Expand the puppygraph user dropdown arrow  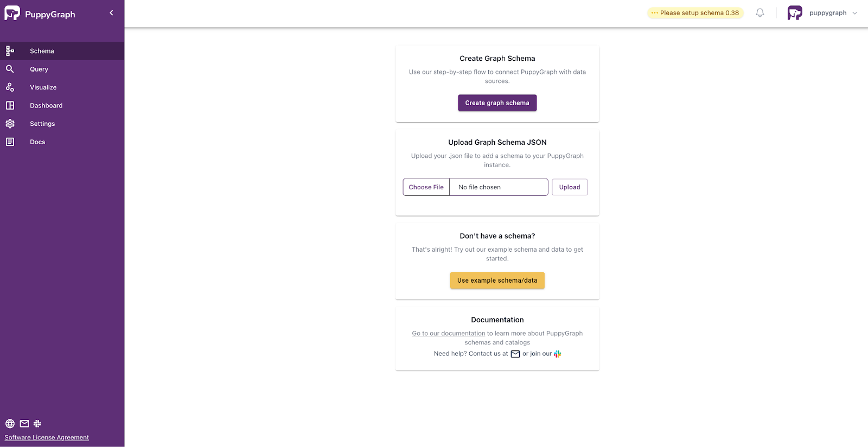coord(855,13)
